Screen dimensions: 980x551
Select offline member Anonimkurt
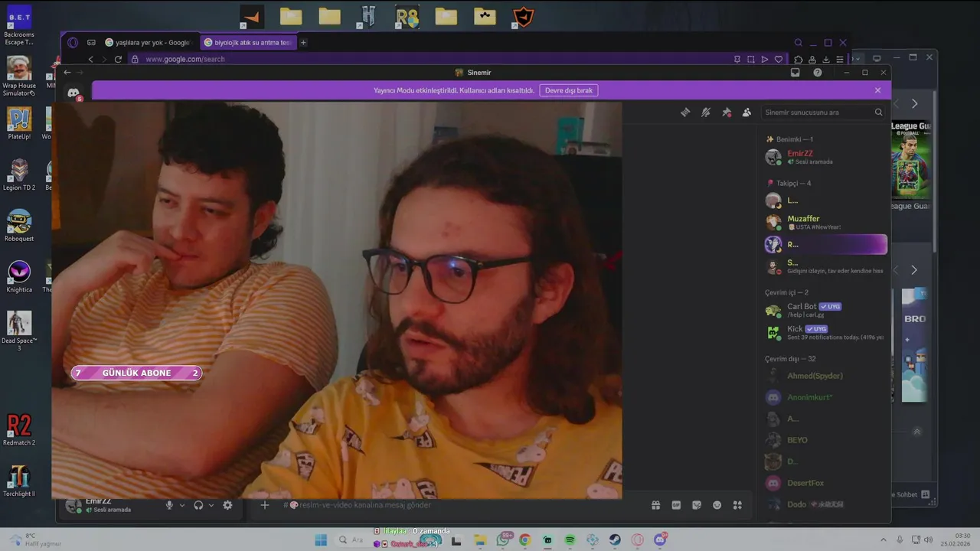pos(825,397)
